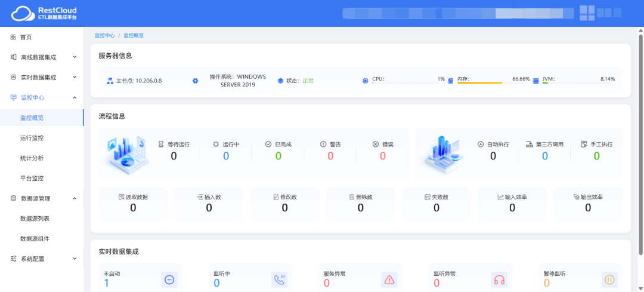Screen dimensions: 644x292
Task: Click the page vertical scrollbar
Action: (x=640, y=144)
